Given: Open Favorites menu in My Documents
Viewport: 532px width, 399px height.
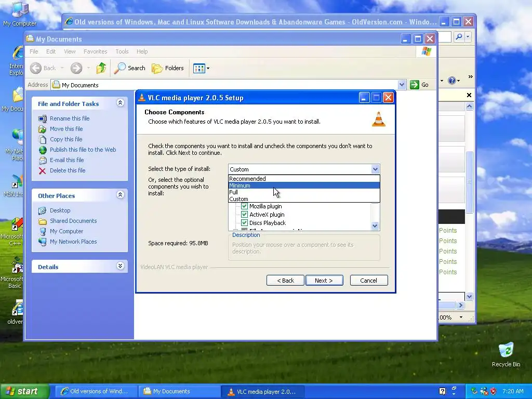Looking at the screenshot, I should tap(96, 51).
